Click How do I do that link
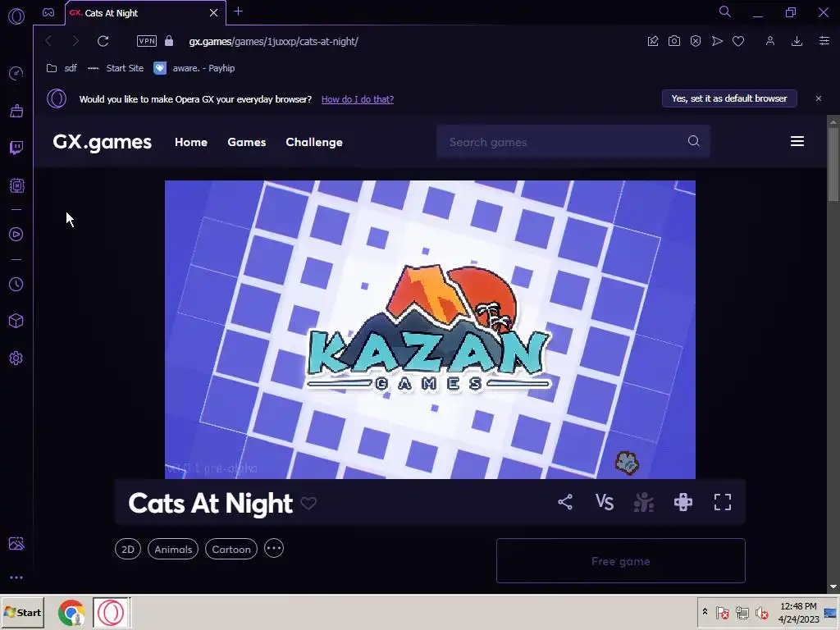The image size is (840, 630). click(x=358, y=99)
